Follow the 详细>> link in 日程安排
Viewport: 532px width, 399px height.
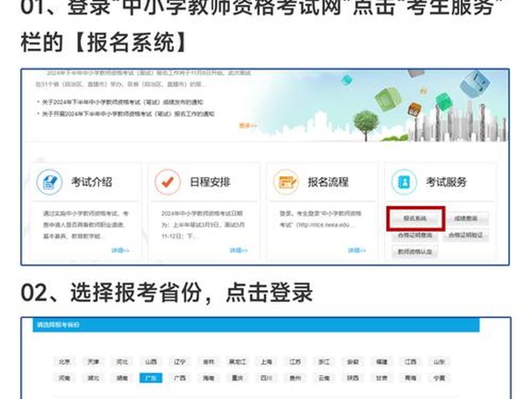239,251
